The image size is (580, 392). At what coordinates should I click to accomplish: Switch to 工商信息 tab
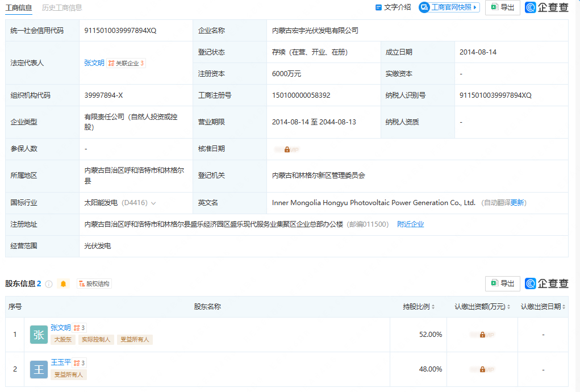[19, 8]
